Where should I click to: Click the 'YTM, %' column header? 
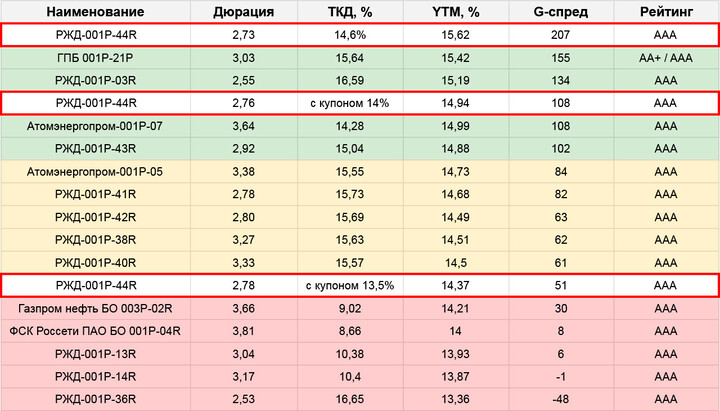[x=456, y=12]
